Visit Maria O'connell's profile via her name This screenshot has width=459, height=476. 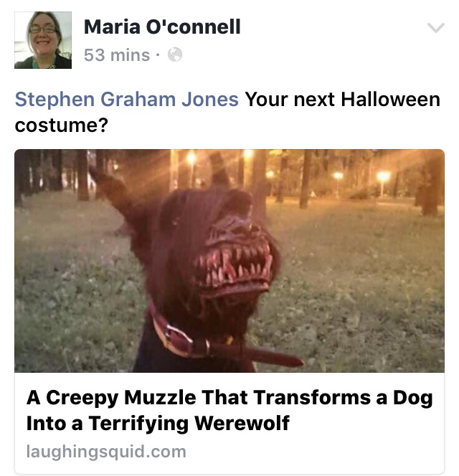click(x=162, y=27)
